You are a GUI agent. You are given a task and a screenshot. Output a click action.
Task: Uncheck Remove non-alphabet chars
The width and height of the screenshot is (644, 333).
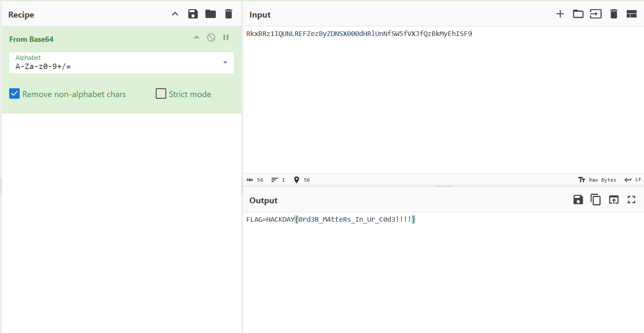[x=15, y=94]
